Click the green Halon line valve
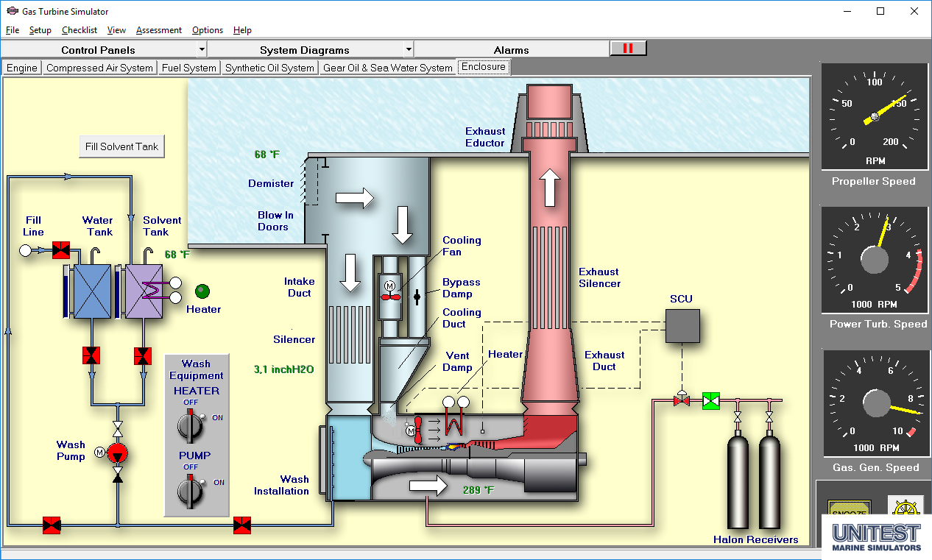Image resolution: width=932 pixels, height=560 pixels. click(711, 401)
